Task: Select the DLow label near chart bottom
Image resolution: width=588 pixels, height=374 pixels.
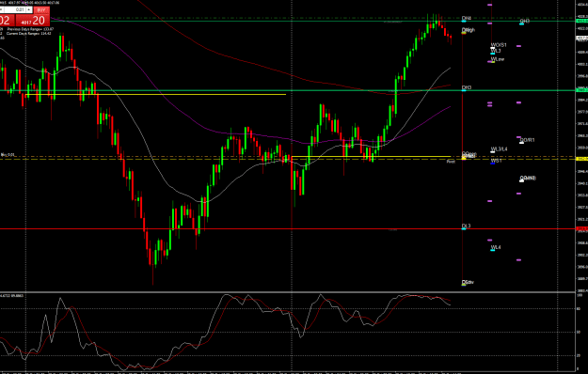Action: click(468, 282)
